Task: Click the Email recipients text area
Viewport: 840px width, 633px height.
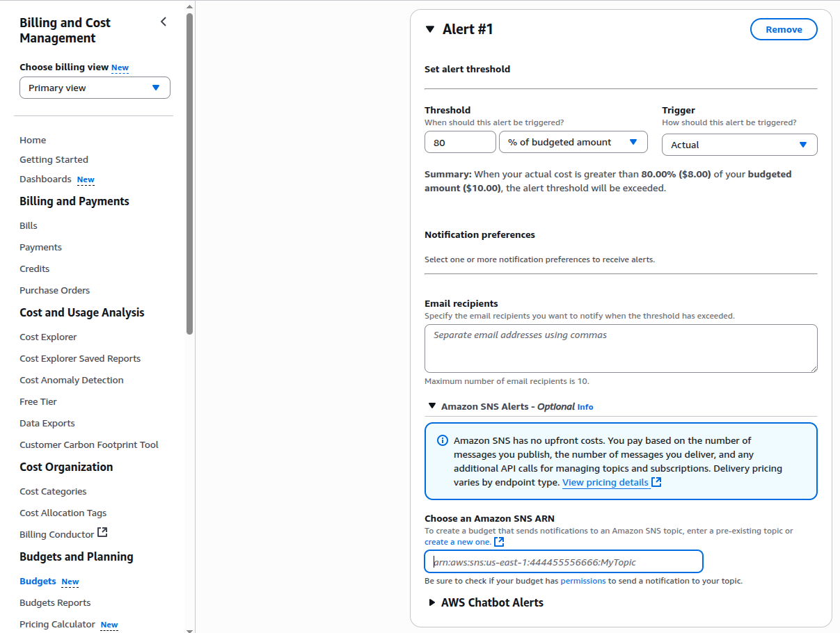Action: click(621, 348)
